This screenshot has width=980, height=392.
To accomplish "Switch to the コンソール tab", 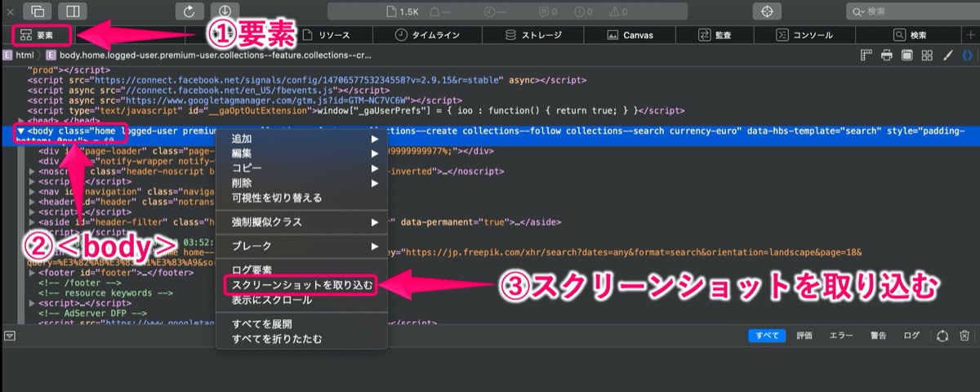I will coord(804,35).
